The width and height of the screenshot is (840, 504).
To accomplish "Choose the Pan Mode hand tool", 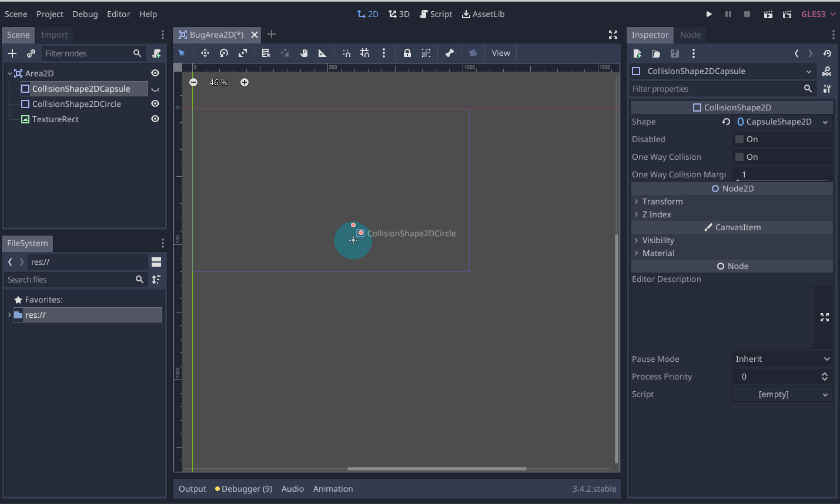I will (304, 53).
